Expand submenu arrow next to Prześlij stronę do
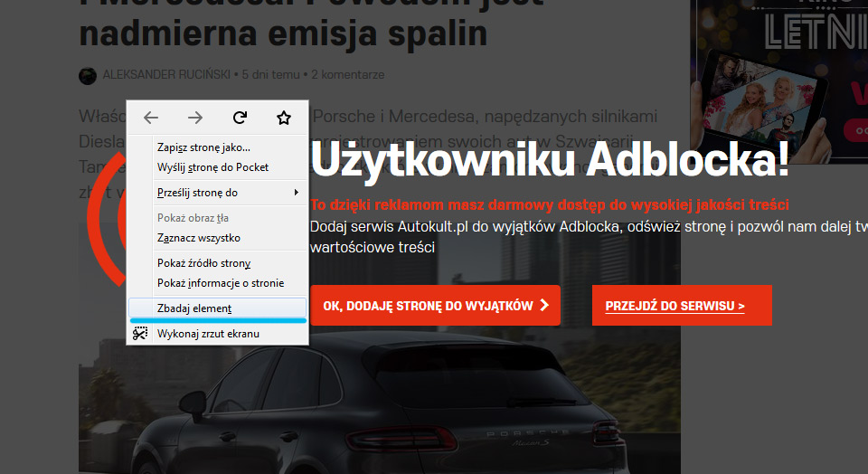The height and width of the screenshot is (474, 868). point(297,192)
